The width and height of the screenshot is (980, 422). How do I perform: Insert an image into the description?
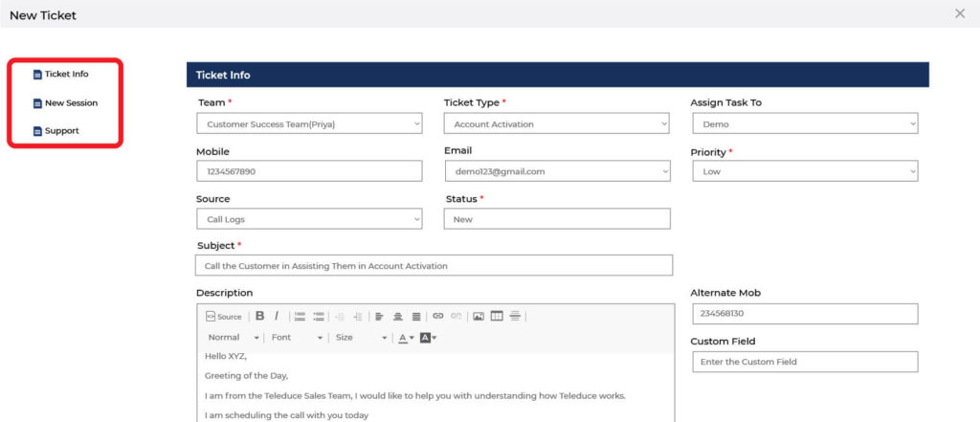pos(479,317)
